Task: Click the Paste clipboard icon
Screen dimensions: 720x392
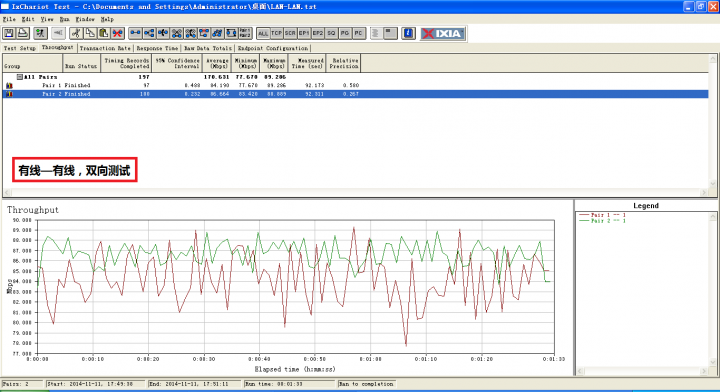Action: click(x=104, y=33)
